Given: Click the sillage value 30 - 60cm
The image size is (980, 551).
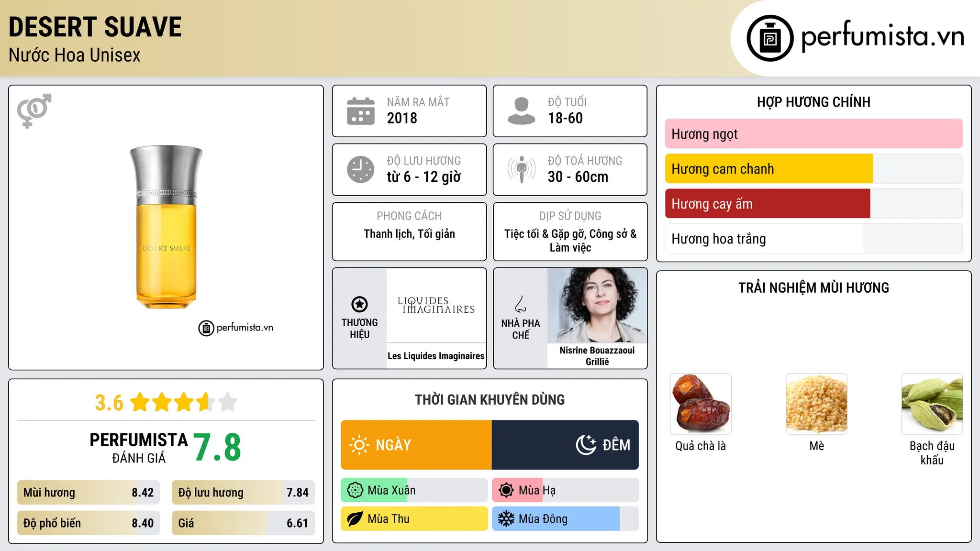Looking at the screenshot, I should [578, 177].
